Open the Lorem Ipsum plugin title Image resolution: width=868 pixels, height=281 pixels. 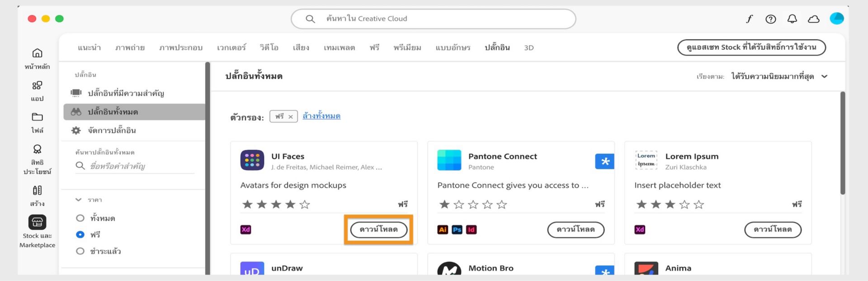[x=692, y=157]
